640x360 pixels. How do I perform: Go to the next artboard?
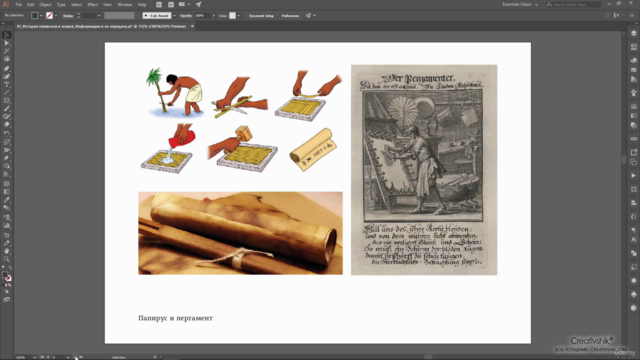pos(76,357)
